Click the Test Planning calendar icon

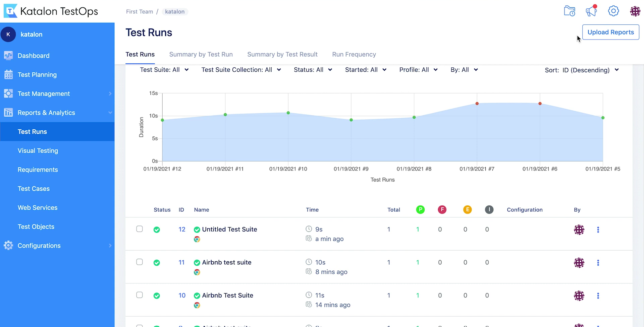click(8, 74)
